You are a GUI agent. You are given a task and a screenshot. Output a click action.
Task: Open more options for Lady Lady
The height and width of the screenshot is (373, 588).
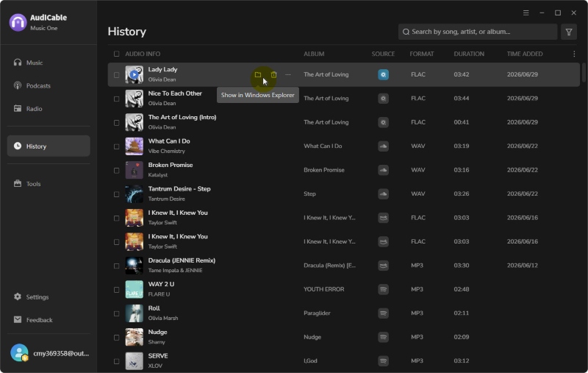[287, 75]
